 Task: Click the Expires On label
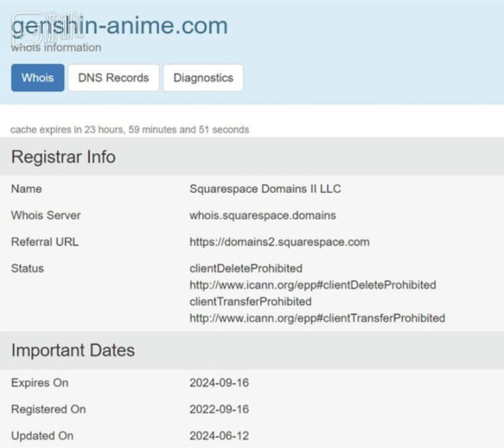pyautogui.click(x=40, y=383)
